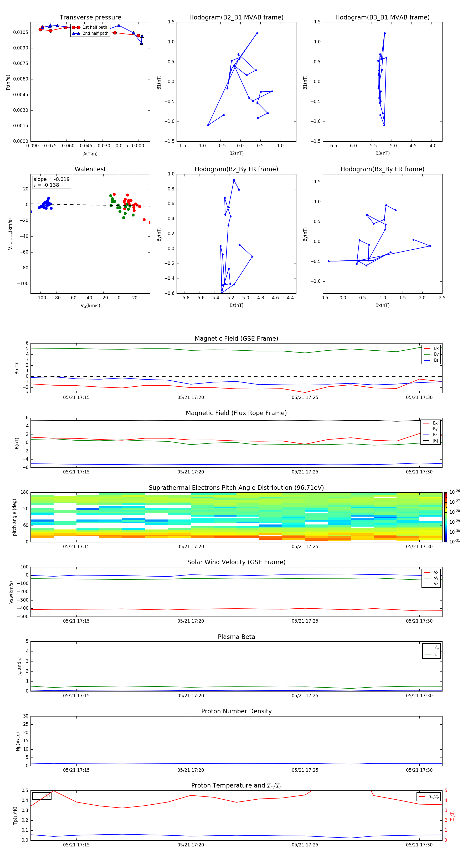Image resolution: width=473 pixels, height=868 pixels.
Task: Click '05/21 17:30' tick under proton temperature panel
Action: pyautogui.click(x=419, y=845)
